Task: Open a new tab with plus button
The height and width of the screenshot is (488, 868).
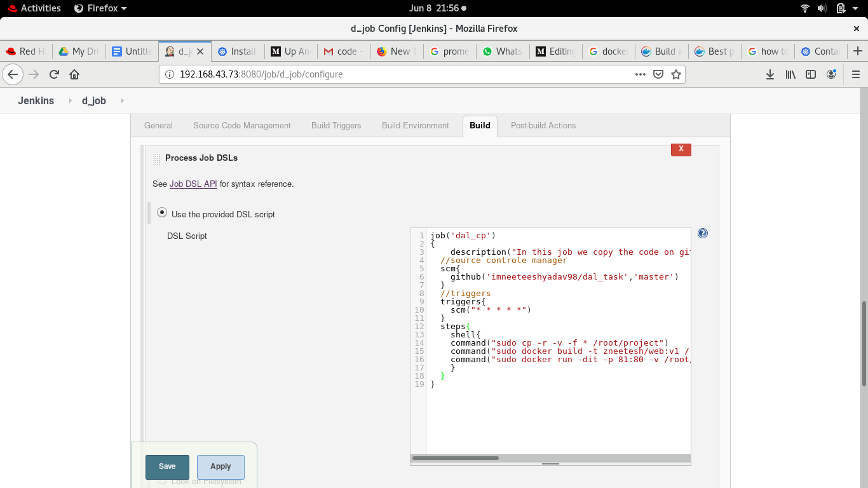Action: [x=858, y=51]
